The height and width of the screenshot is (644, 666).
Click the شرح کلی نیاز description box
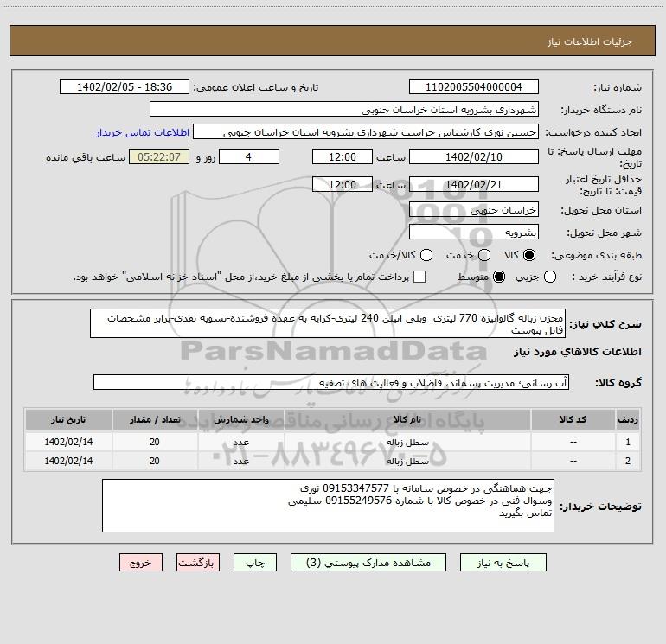[328, 323]
